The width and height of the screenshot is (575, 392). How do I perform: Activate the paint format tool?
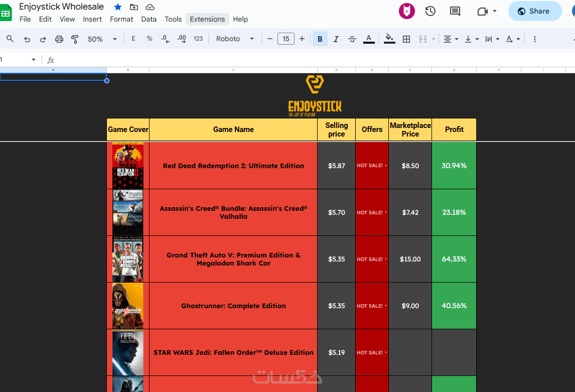75,39
